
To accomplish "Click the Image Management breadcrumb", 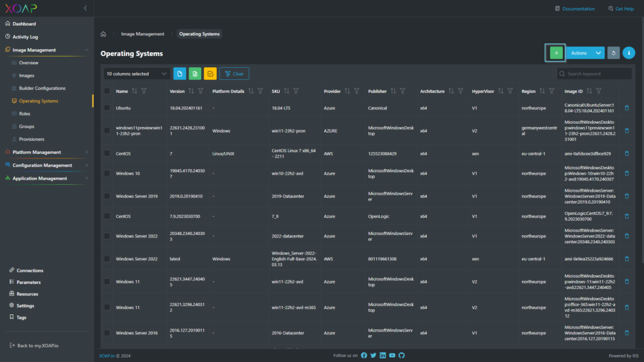I will pyautogui.click(x=143, y=34).
